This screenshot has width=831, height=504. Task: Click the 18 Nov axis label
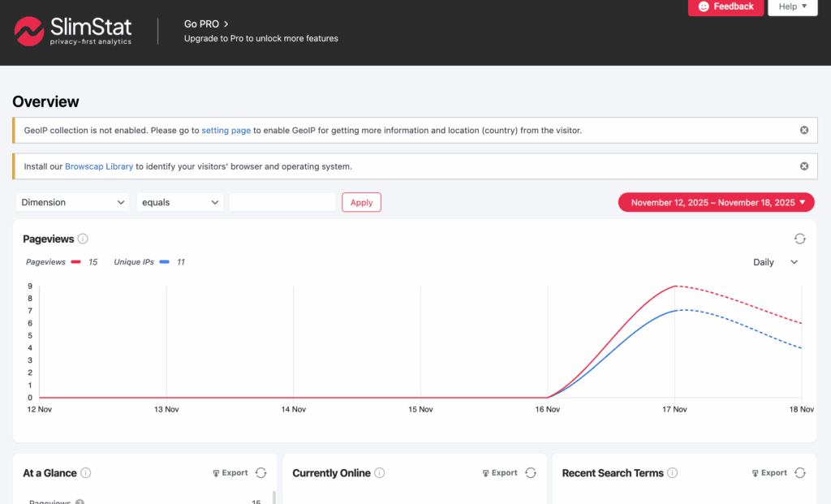point(801,409)
